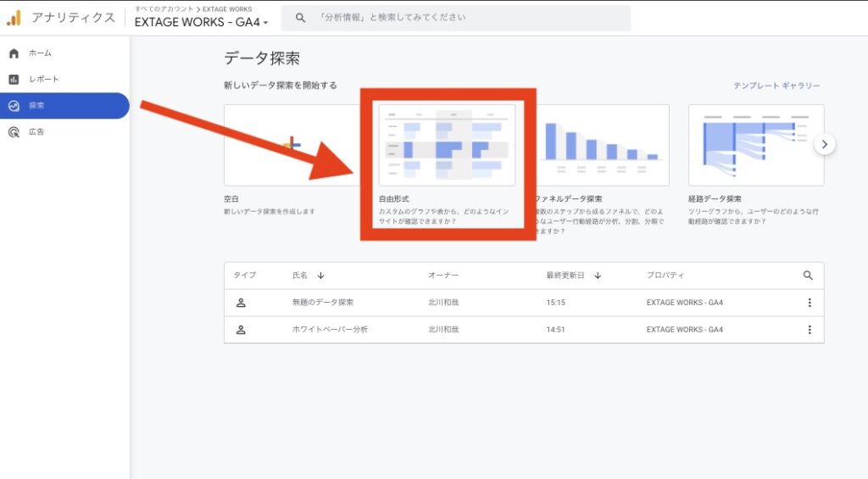Sort by 氏名 using its arrow icon
868x479 pixels.
320,276
